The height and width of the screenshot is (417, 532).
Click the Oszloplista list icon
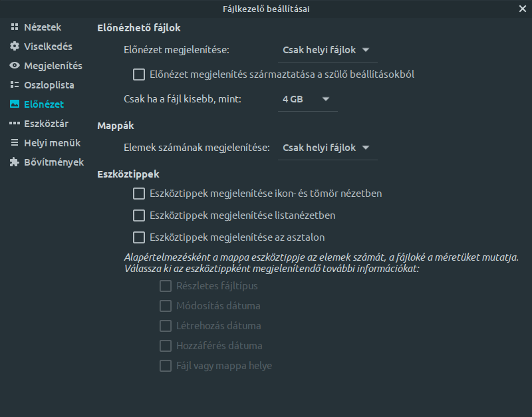click(14, 85)
